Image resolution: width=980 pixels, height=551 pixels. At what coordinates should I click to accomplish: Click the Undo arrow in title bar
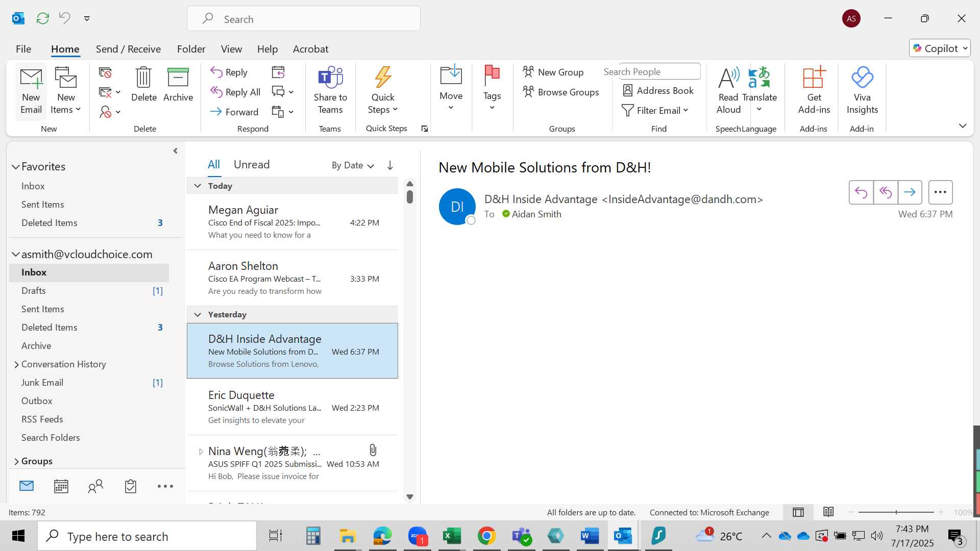pyautogui.click(x=64, y=18)
